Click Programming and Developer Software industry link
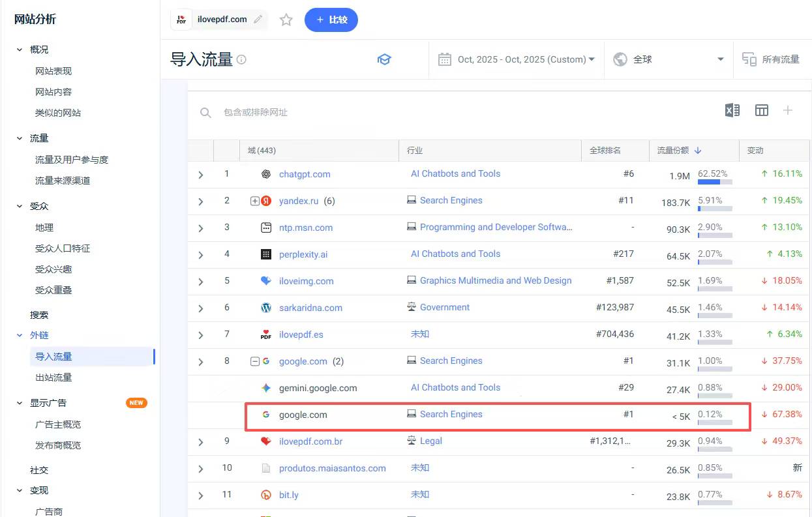 click(x=496, y=228)
